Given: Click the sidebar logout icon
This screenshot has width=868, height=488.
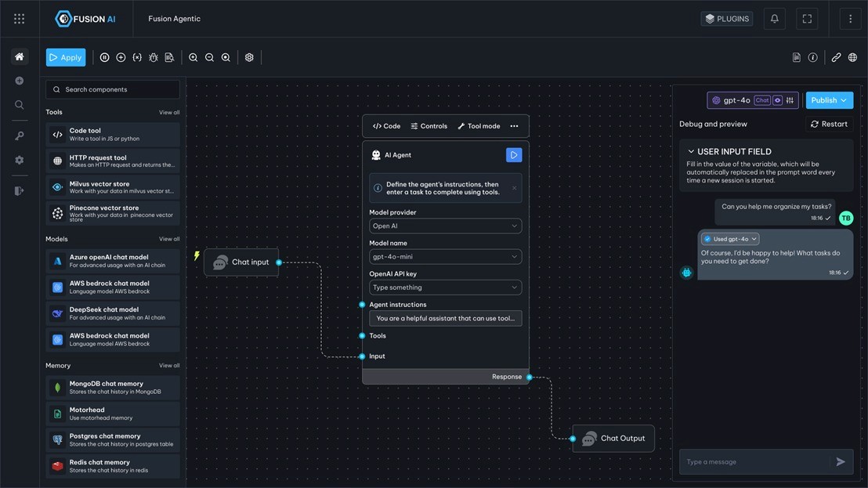Looking at the screenshot, I should point(20,191).
